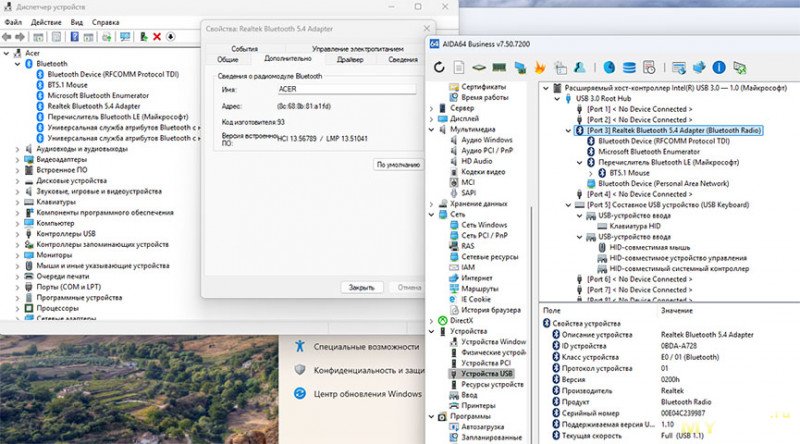The width and height of the screenshot is (800, 444).
Task: Click the blue Help question mark toolbar icon
Action: click(74, 37)
